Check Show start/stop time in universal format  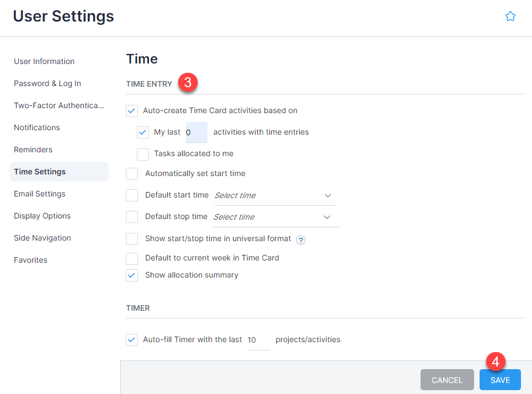(131, 238)
